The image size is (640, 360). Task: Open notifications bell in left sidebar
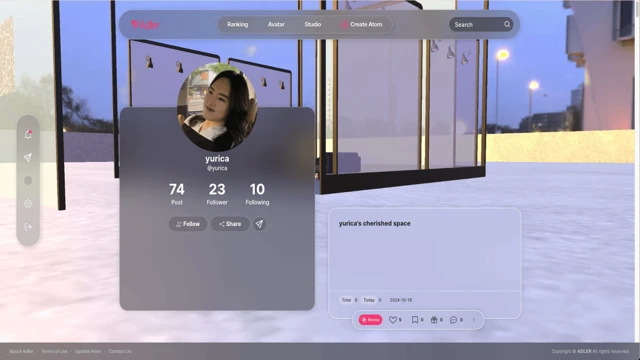(x=28, y=134)
